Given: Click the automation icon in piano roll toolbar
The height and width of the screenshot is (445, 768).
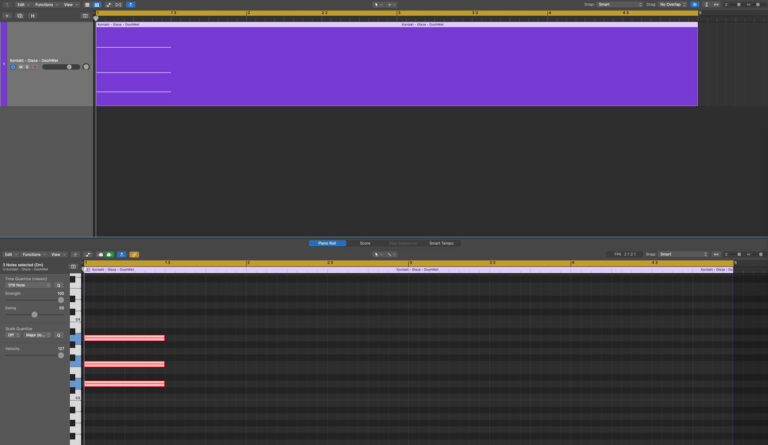Looking at the screenshot, I should (88, 254).
